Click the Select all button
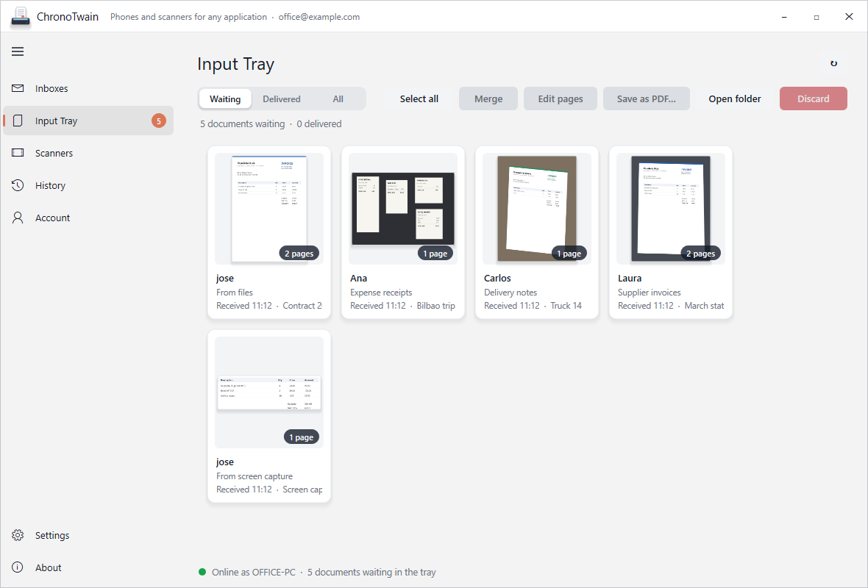Image resolution: width=868 pixels, height=588 pixels. (419, 99)
